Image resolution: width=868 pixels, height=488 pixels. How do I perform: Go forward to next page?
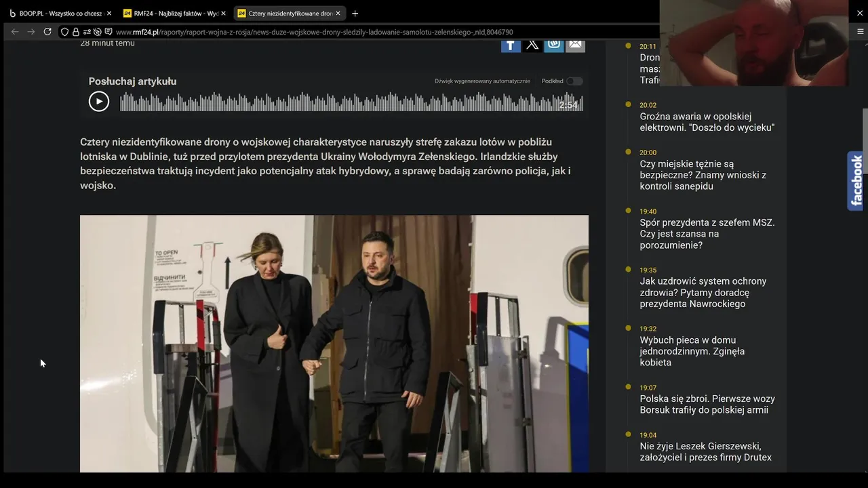click(x=31, y=32)
